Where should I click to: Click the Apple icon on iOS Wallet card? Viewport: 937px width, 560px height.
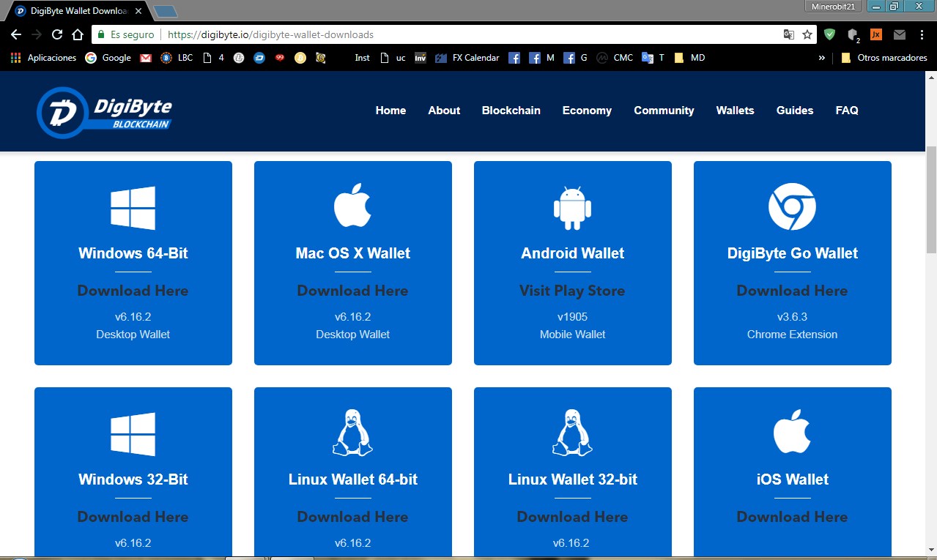(x=792, y=431)
